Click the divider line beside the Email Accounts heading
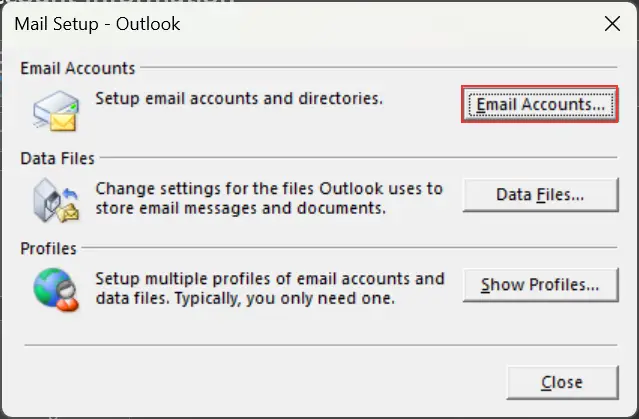 click(380, 69)
